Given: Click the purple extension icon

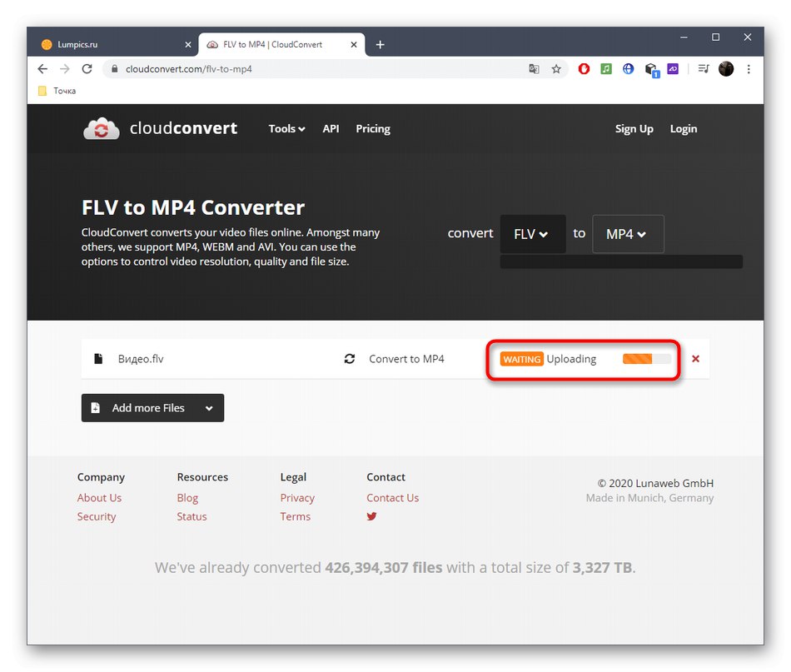Looking at the screenshot, I should tap(673, 68).
